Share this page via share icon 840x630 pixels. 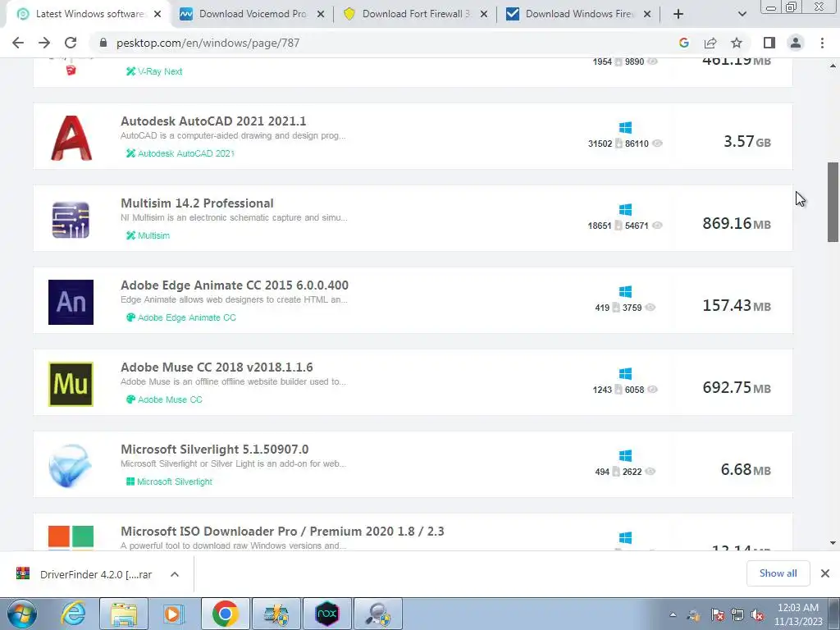(710, 43)
